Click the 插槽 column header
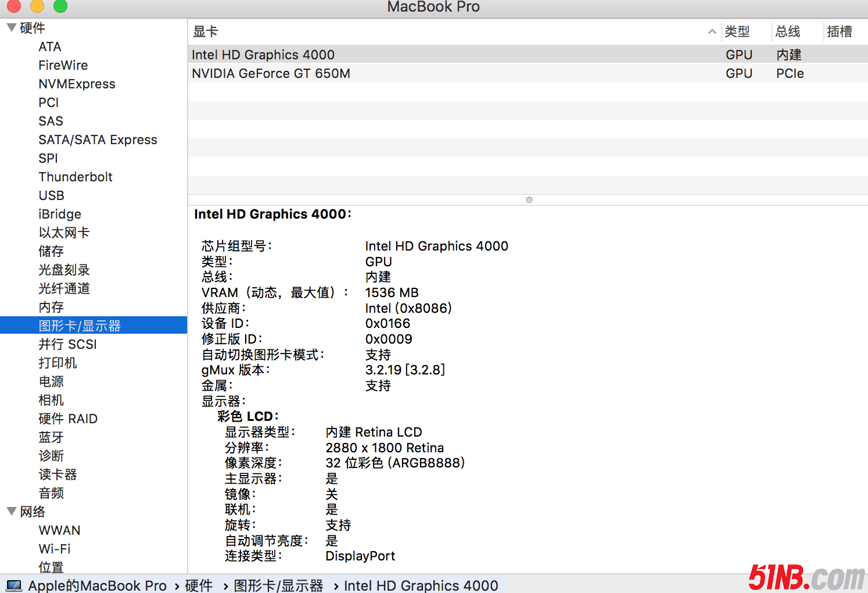Screen dimensions: 868x593 (839, 32)
